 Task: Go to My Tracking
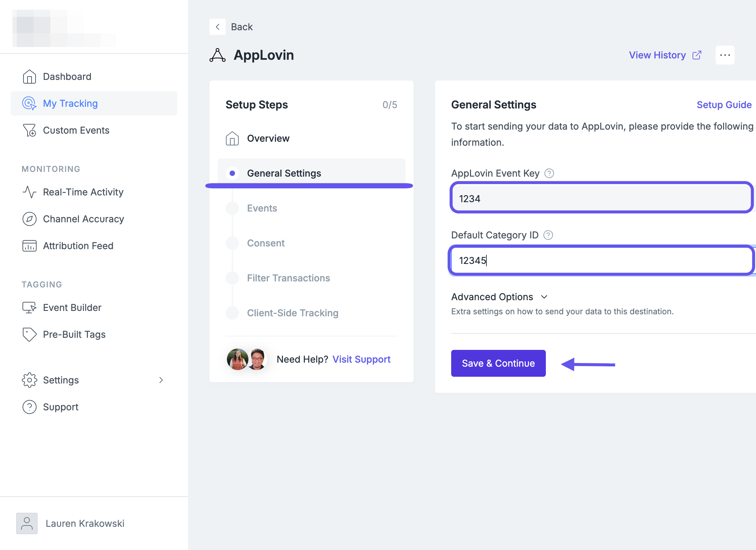pos(94,103)
